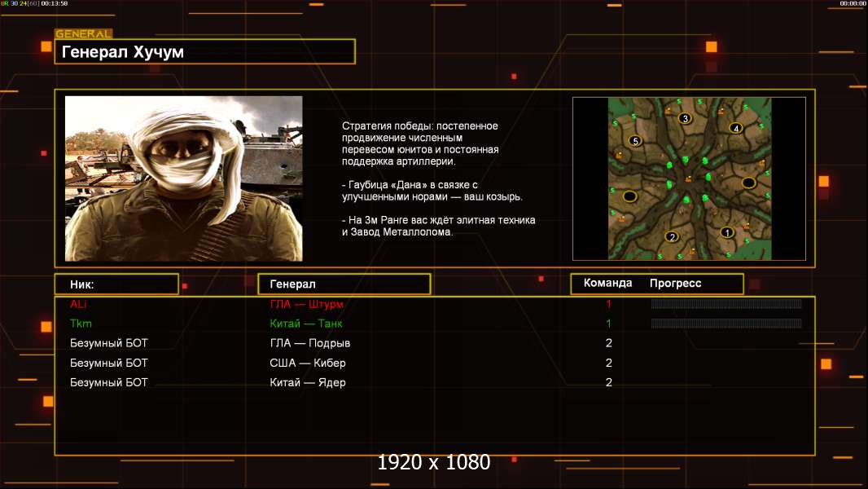Click 'США — Кибер' general entry
The width and height of the screenshot is (868, 489).
tap(308, 363)
